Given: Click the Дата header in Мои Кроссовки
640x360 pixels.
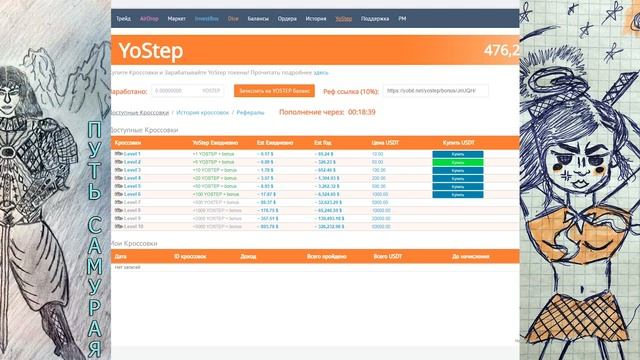Looking at the screenshot, I should pos(120,257).
